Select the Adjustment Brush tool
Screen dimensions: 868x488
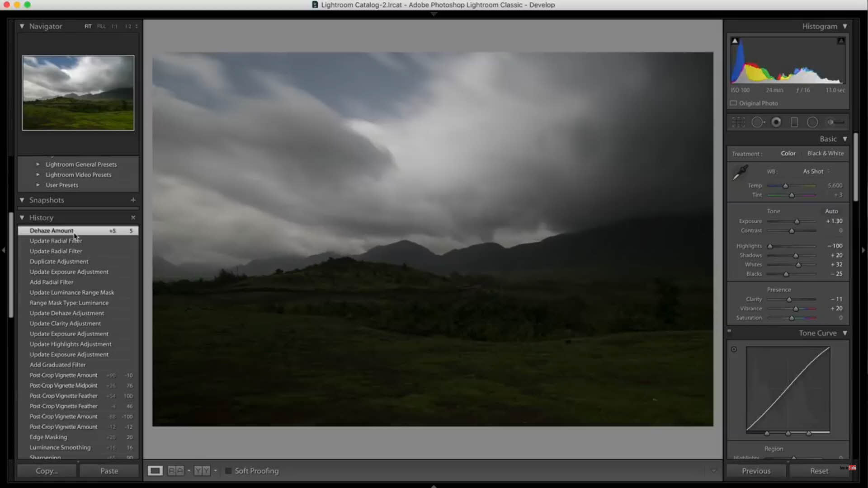[835, 122]
